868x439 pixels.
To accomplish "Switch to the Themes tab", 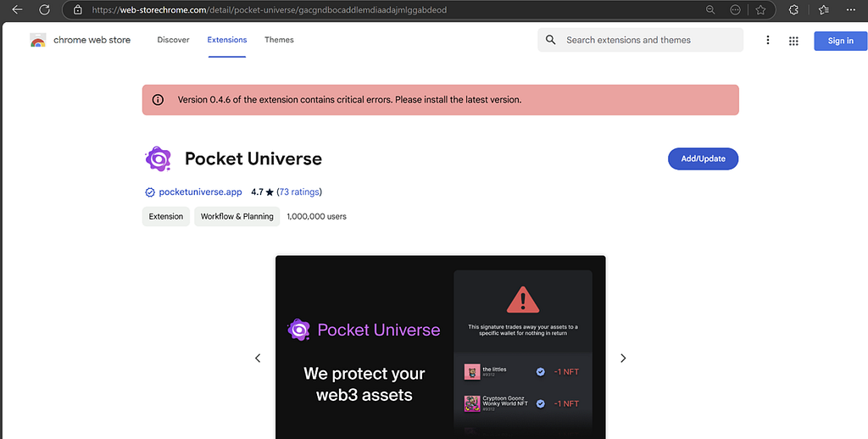I will 279,40.
